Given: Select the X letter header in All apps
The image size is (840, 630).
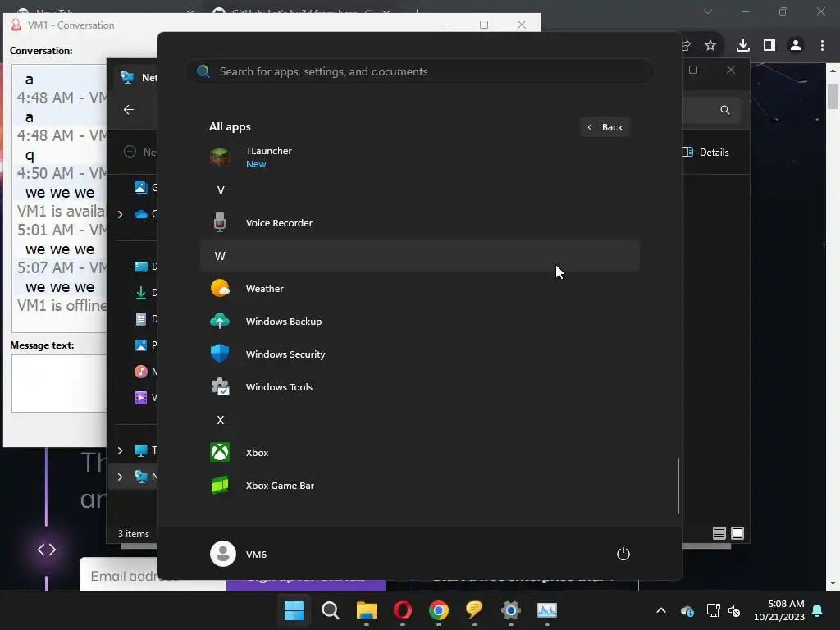Looking at the screenshot, I should click(419, 420).
